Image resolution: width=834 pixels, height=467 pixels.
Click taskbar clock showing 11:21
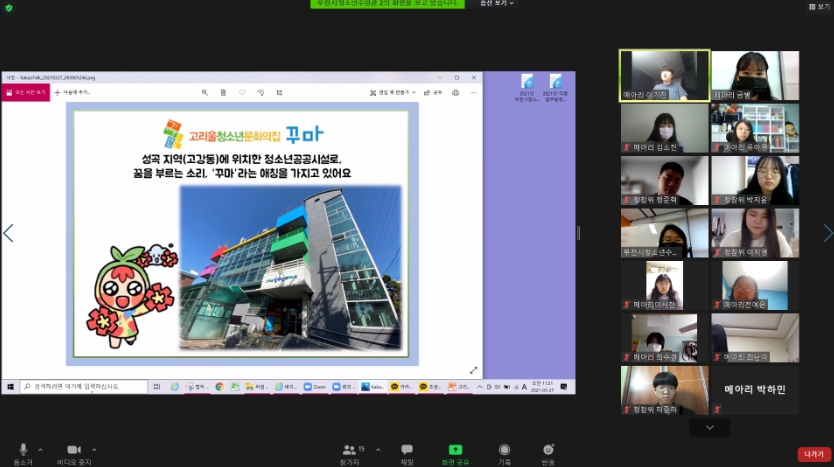pos(543,387)
